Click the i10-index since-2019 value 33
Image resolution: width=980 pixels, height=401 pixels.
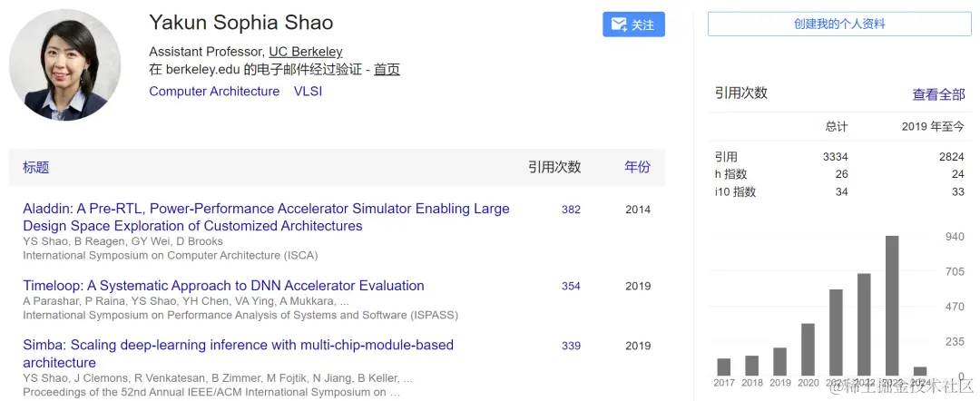coord(958,191)
